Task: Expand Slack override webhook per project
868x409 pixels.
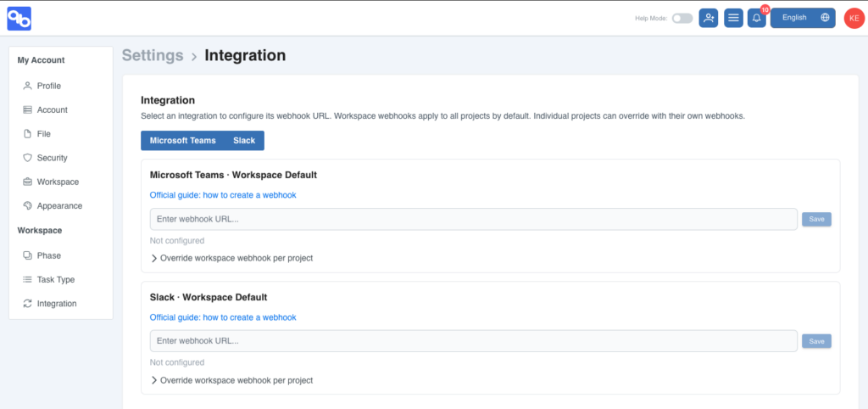Action: tap(232, 381)
